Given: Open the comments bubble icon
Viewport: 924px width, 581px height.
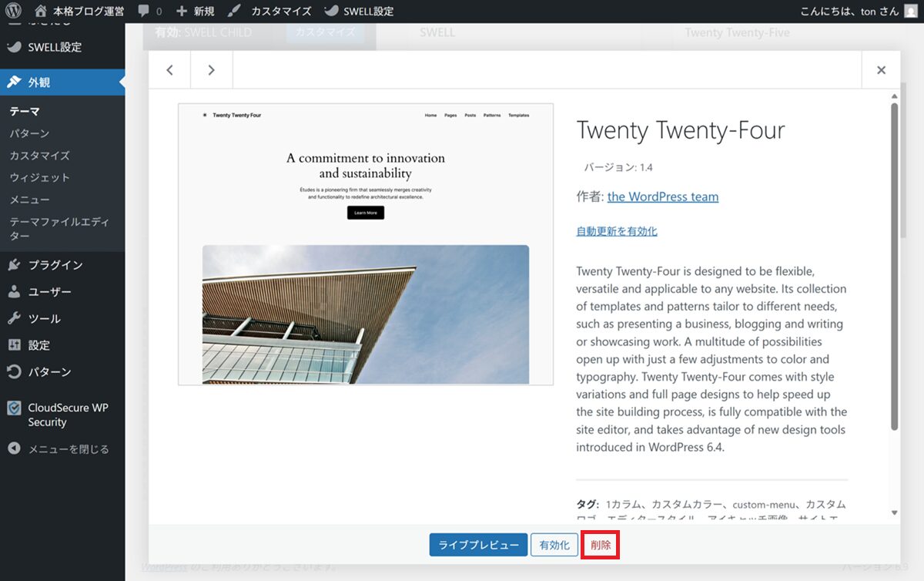Looking at the screenshot, I should [x=144, y=12].
